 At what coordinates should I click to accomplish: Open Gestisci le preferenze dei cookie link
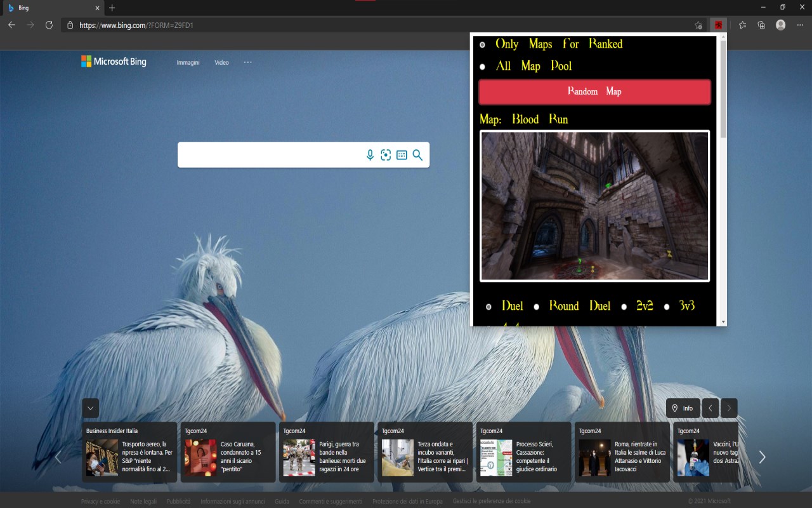pos(492,502)
